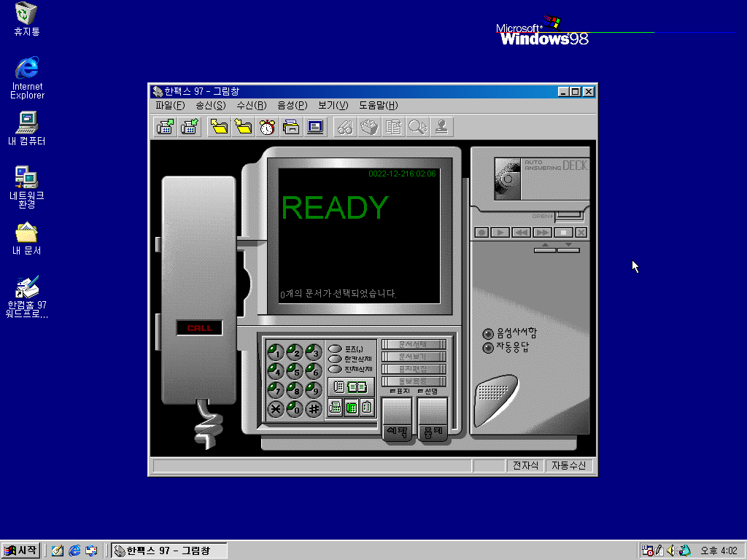Click the 시작 Start button on taskbar
The width and height of the screenshot is (747, 560).
click(20, 551)
